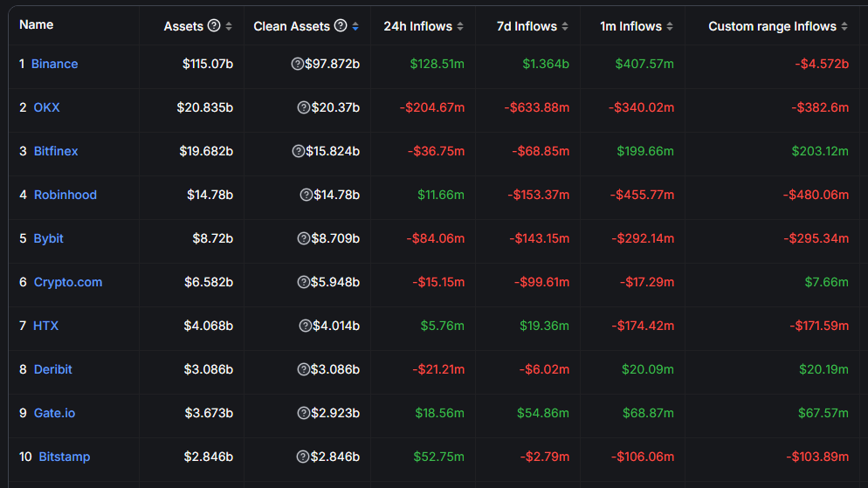Image resolution: width=868 pixels, height=488 pixels.
Task: Select OKX 7d inflow -$633.88m
Action: click(537, 107)
